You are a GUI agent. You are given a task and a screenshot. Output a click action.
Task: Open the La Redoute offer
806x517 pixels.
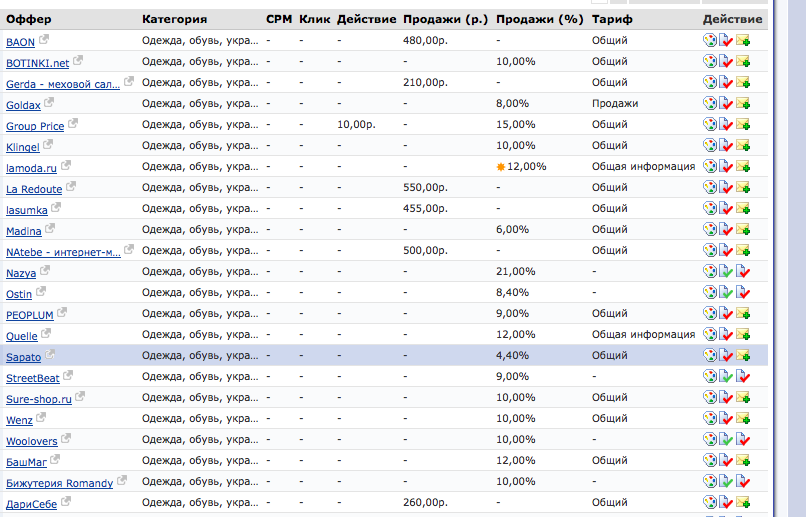34,189
